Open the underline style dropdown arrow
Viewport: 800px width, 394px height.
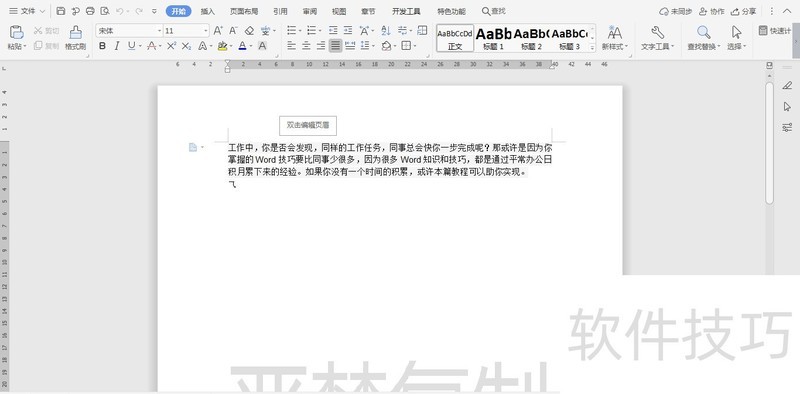click(140, 46)
